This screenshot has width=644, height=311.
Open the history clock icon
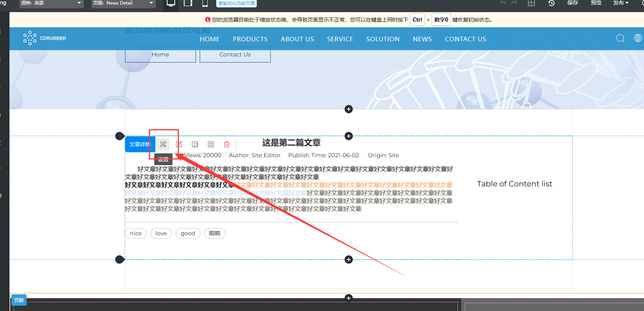(x=552, y=3)
